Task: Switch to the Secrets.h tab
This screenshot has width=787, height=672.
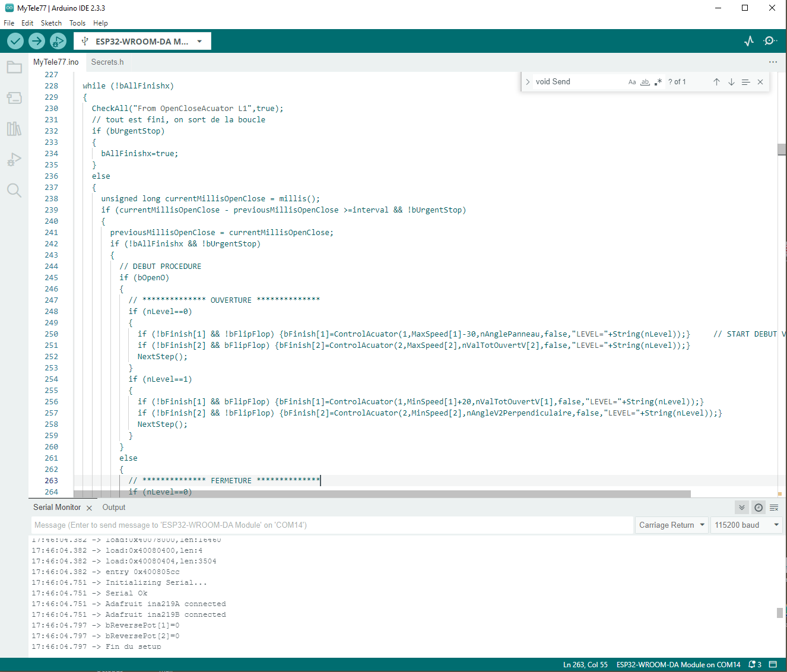Action: click(107, 62)
